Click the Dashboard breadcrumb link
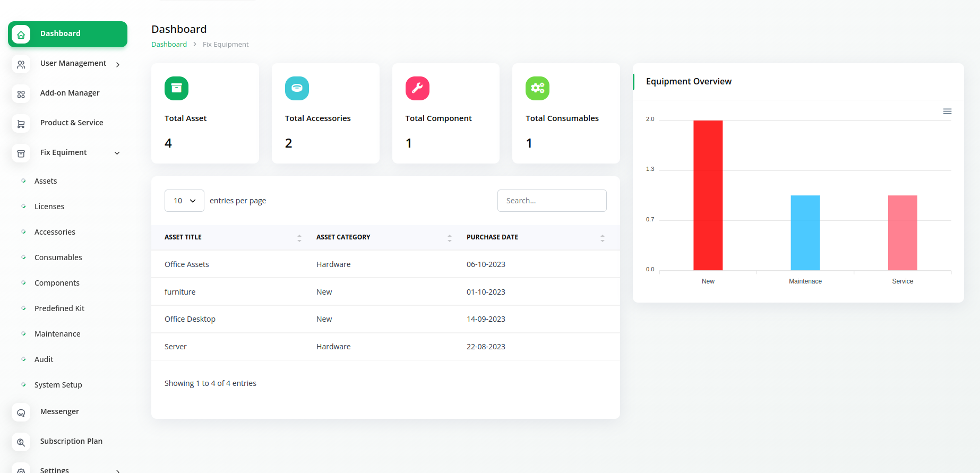 tap(169, 45)
